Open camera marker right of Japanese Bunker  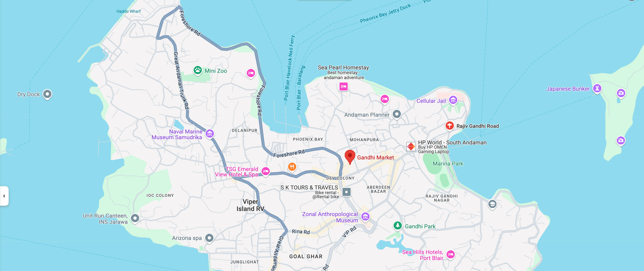point(621,93)
